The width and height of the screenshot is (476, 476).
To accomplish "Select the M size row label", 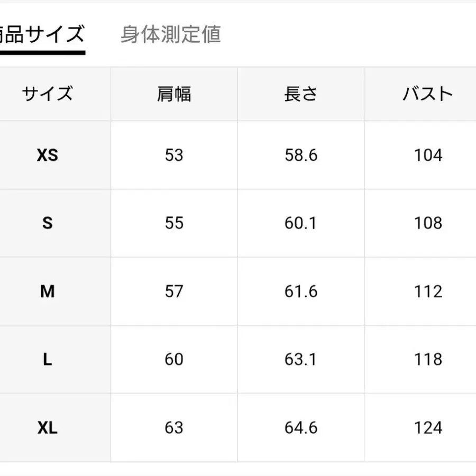I will 48,291.
